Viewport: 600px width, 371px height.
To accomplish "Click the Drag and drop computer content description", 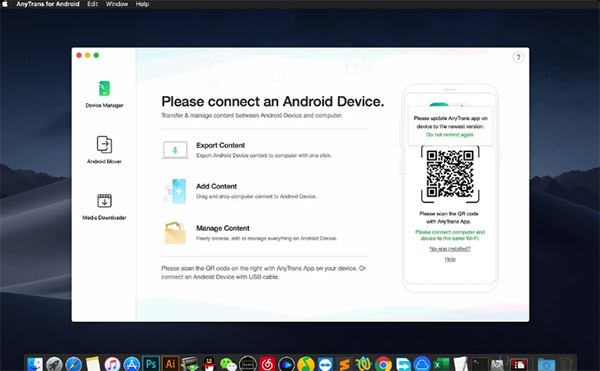I will (256, 196).
